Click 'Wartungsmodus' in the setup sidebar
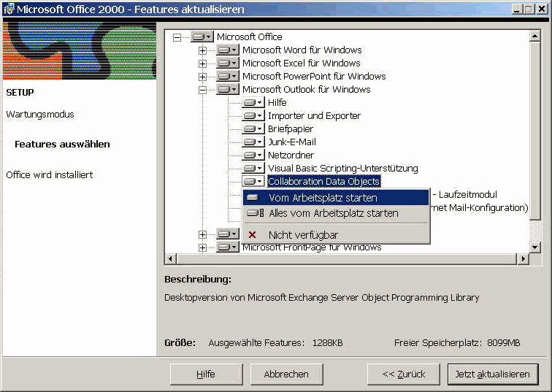This screenshot has width=552, height=392. click(x=40, y=115)
